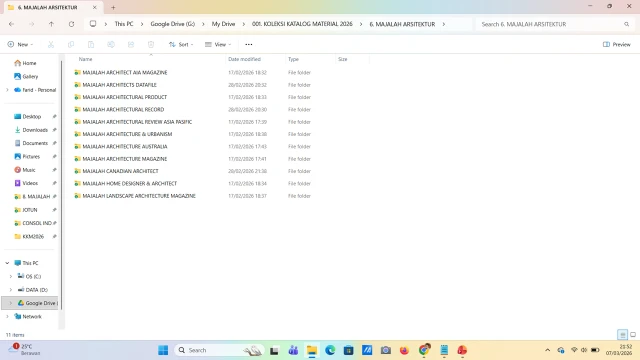Expand the Network tree node
Screen dimensions: 640x360
[x=7, y=316]
